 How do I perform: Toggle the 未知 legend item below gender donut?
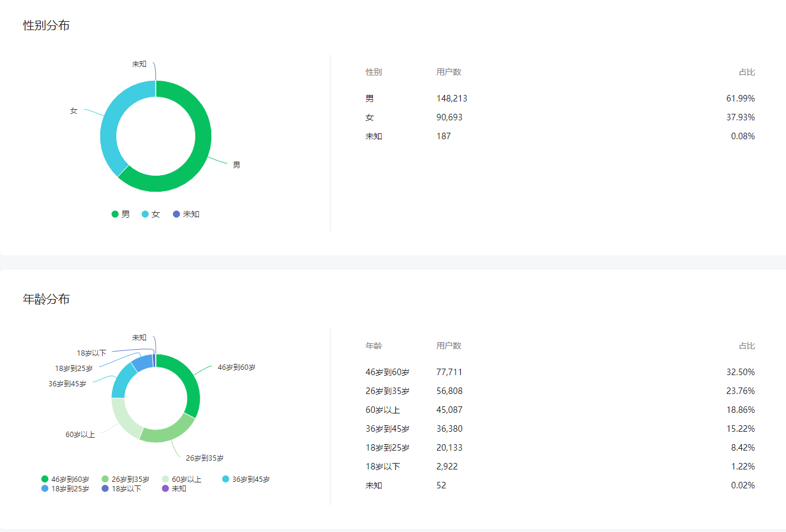[186, 214]
